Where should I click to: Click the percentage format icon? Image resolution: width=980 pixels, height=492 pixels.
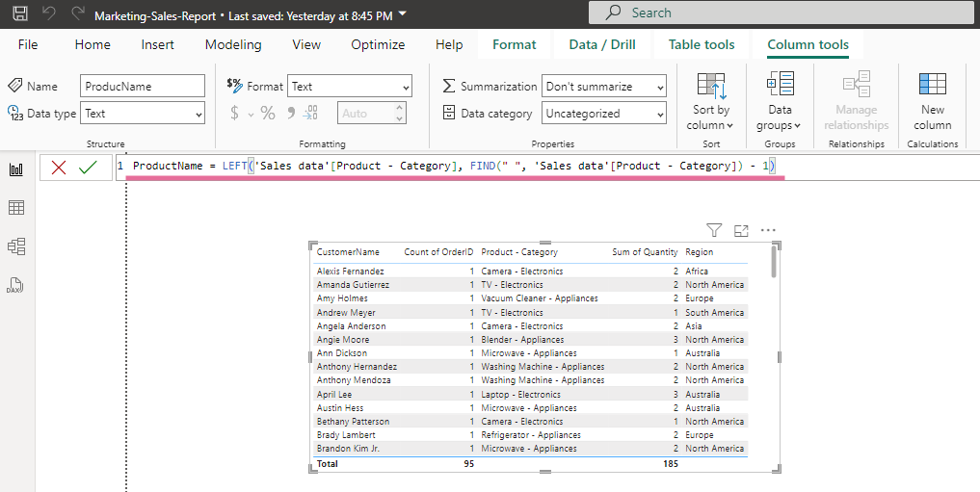click(268, 113)
